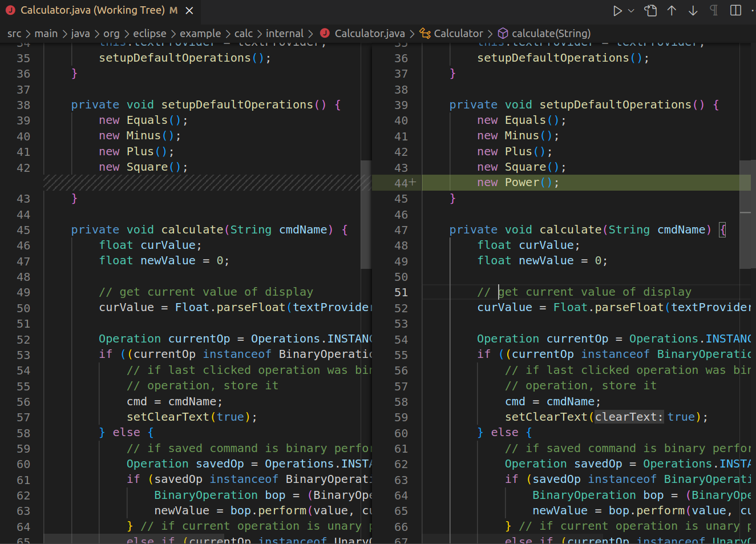Open the org breadcrumb segment

pos(111,33)
